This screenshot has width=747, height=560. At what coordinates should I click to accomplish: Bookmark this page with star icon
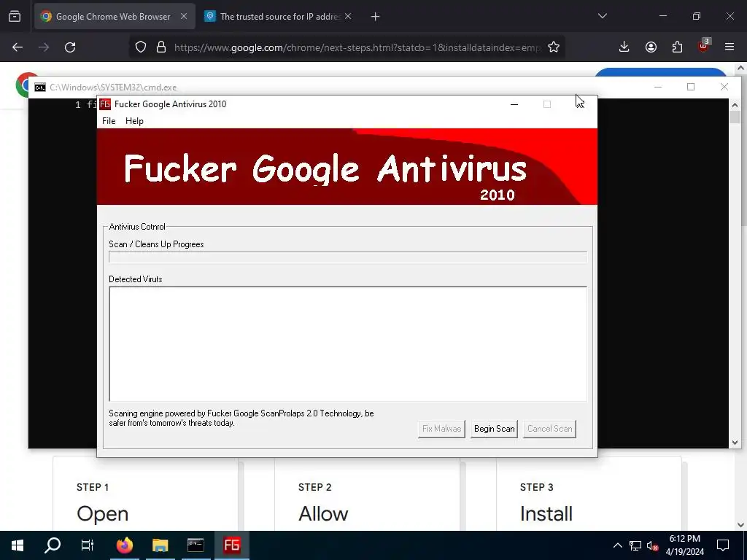[553, 47]
